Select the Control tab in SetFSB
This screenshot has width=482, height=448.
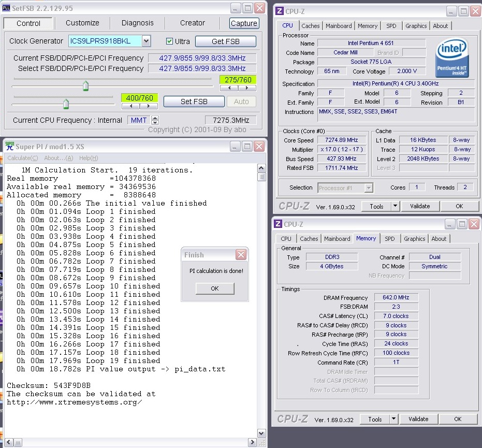[x=28, y=23]
